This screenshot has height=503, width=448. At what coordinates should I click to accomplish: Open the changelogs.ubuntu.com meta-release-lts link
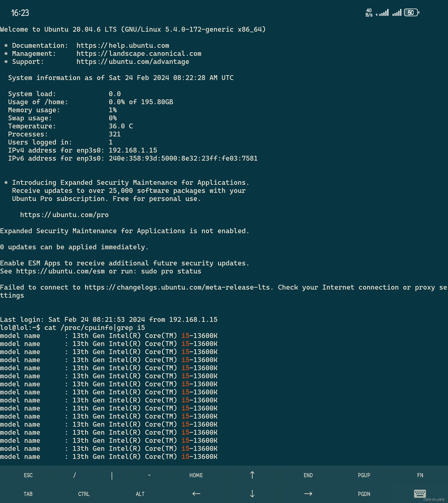tap(177, 287)
